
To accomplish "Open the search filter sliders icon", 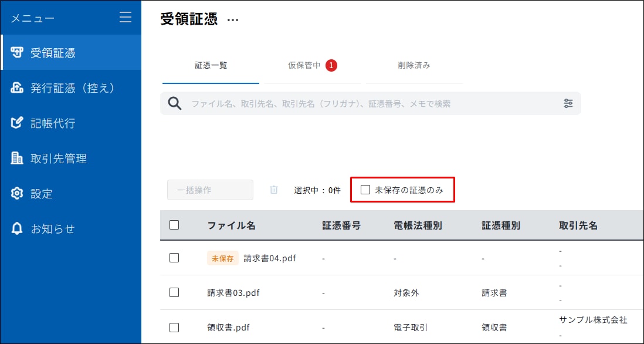I will pos(568,103).
